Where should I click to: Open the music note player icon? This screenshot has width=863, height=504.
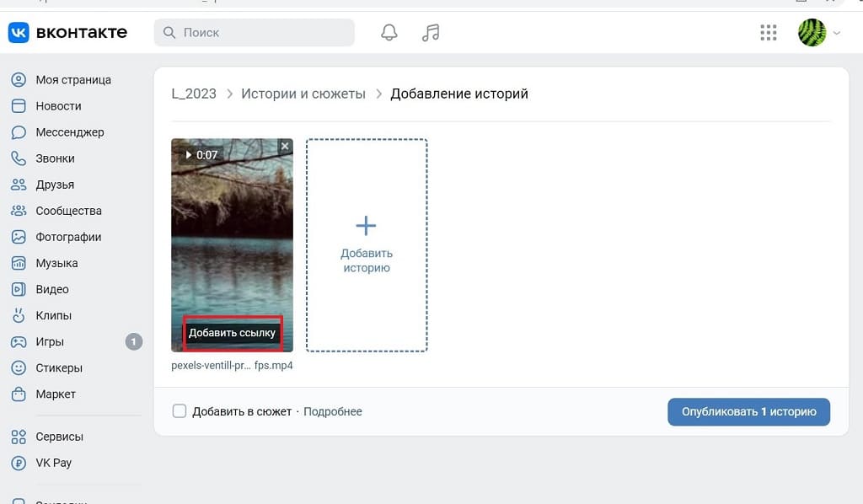click(431, 33)
